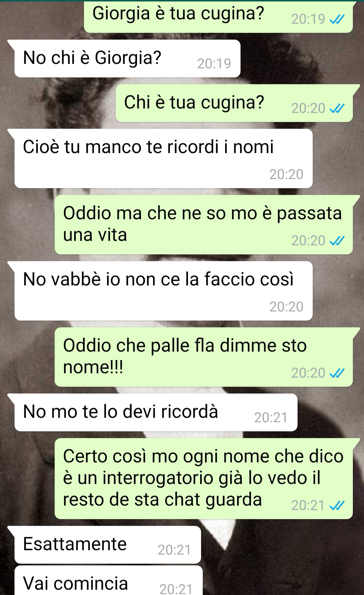This screenshot has height=595, width=364.
Task: Tap 20:20 timestamp under "ricordi i nomi"
Action: click(286, 175)
